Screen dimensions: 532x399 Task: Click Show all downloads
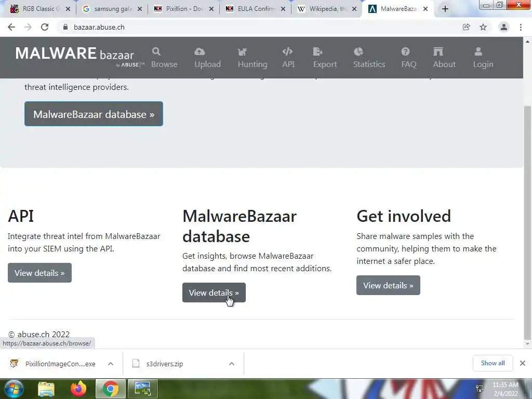[x=493, y=363]
